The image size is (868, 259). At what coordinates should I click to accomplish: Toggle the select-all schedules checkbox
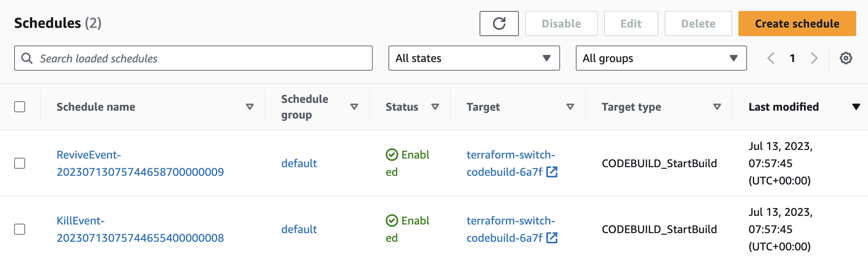20,107
